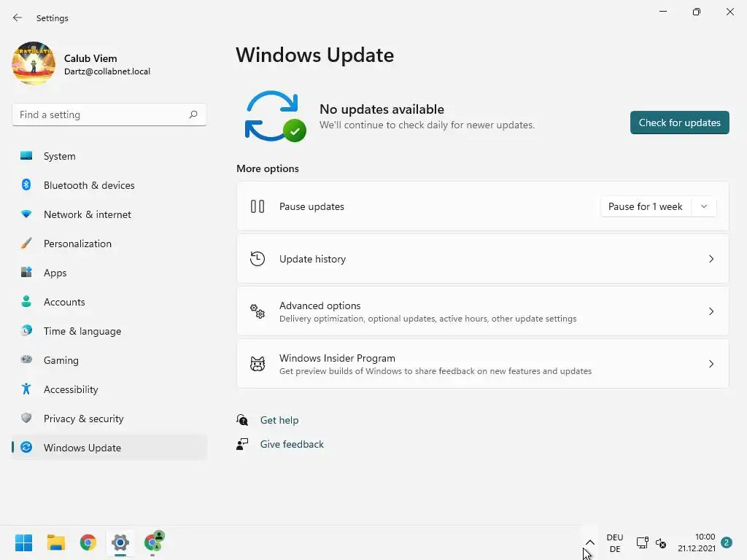
Task: Select the Privacy & security shield icon
Action: 26,418
